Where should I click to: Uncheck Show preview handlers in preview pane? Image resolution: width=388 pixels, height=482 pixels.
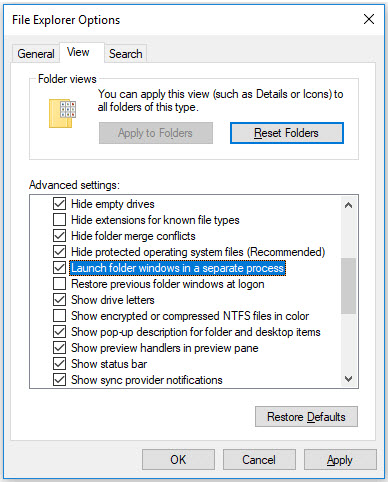[x=59, y=348]
